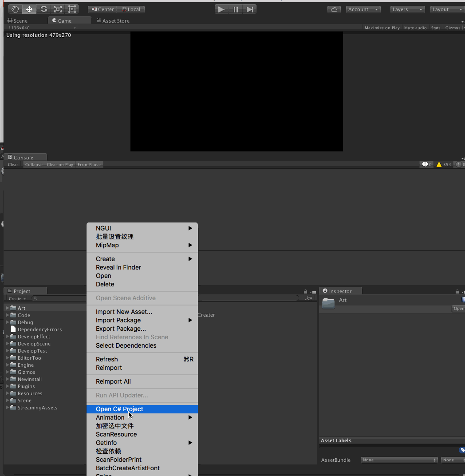Toggle pivot mode from Center
Viewport: 465px width, 476px height.
click(x=102, y=9)
